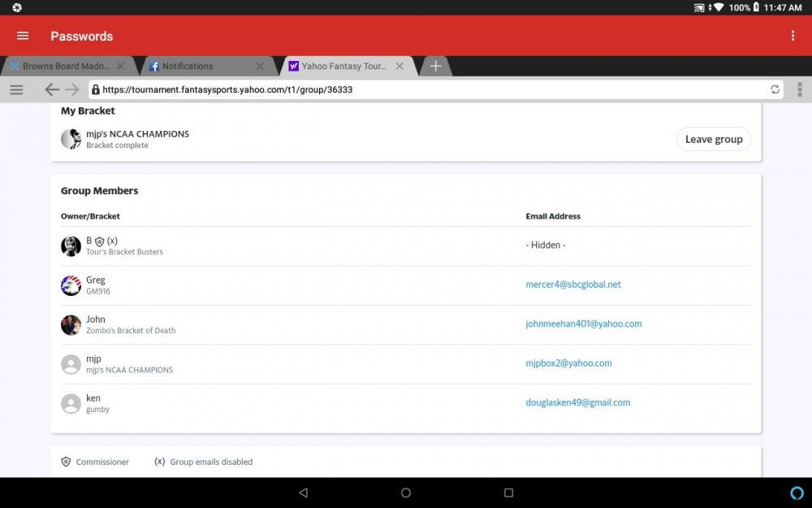Image resolution: width=812 pixels, height=508 pixels.
Task: Tap the battery status icon
Action: tap(756, 7)
